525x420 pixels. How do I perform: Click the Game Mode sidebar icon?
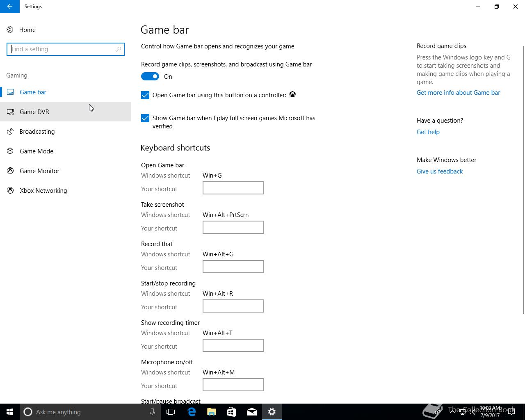click(x=10, y=151)
